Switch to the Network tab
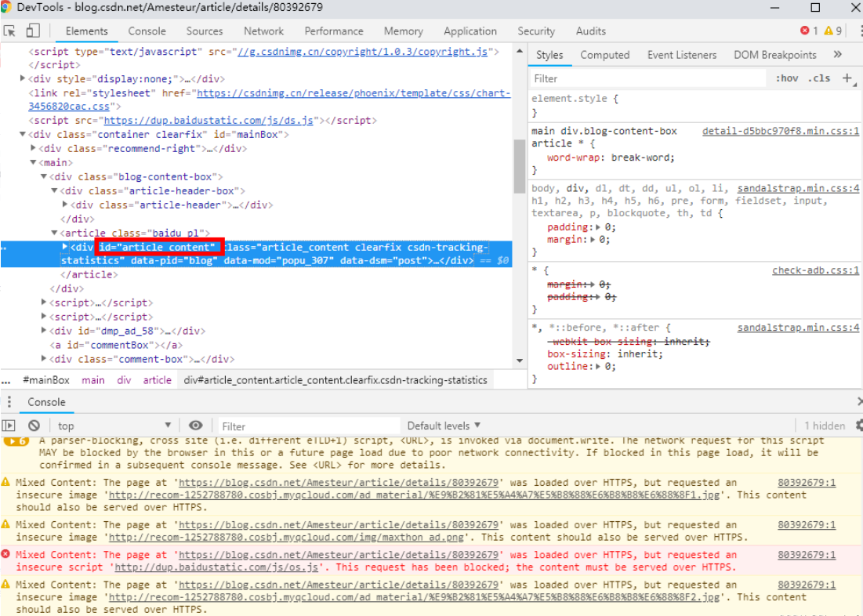The width and height of the screenshot is (863, 616). click(263, 31)
